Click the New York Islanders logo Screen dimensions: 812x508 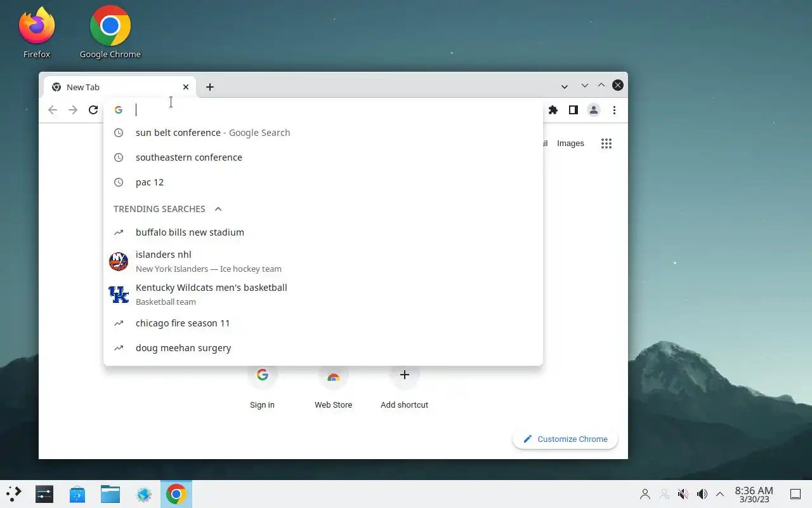[x=119, y=262]
